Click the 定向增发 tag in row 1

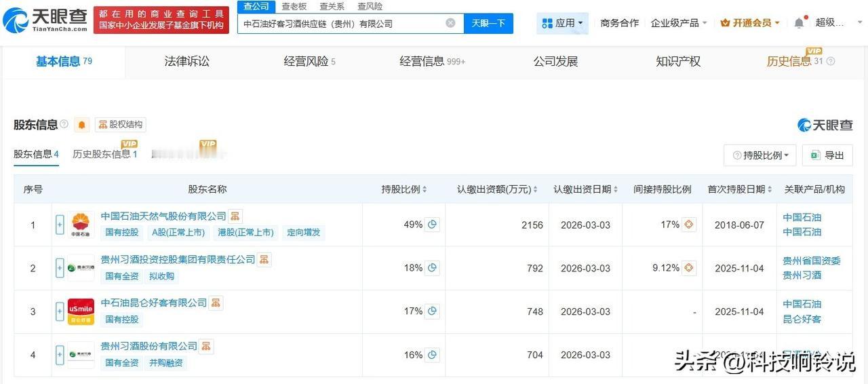point(304,233)
